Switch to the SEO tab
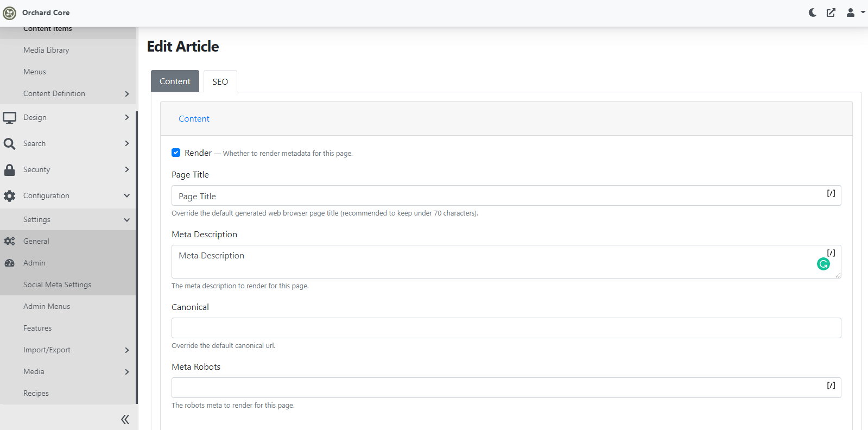 [220, 81]
